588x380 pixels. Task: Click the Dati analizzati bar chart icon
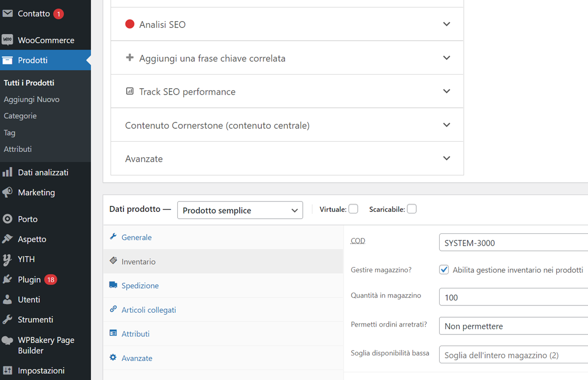click(x=7, y=172)
